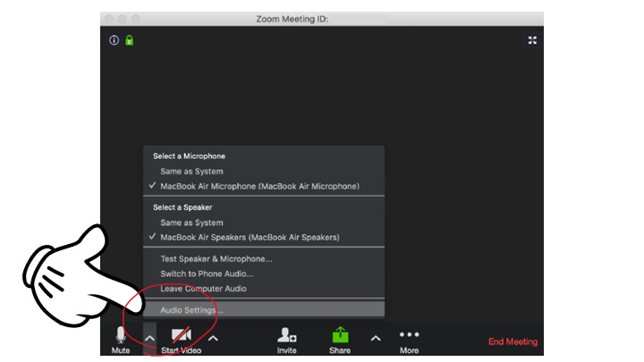Viewport: 644px width, 362px height.
Task: Choose Same as System speaker
Action: [x=191, y=223]
